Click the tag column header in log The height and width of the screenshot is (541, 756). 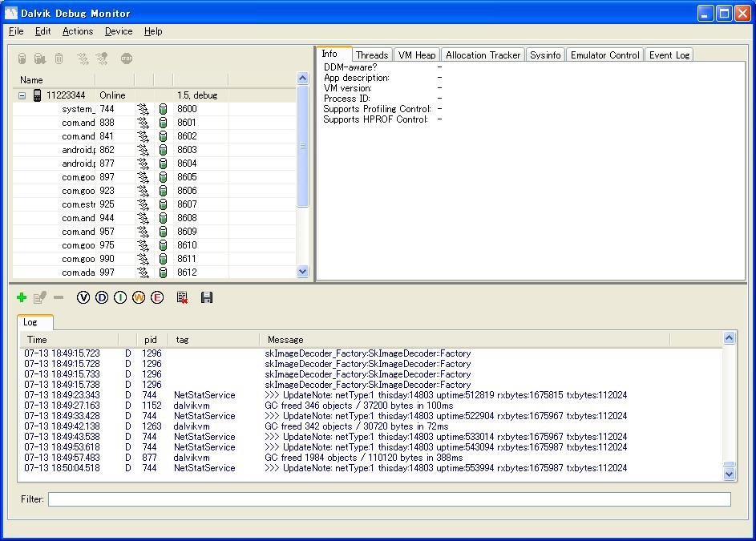click(x=214, y=340)
